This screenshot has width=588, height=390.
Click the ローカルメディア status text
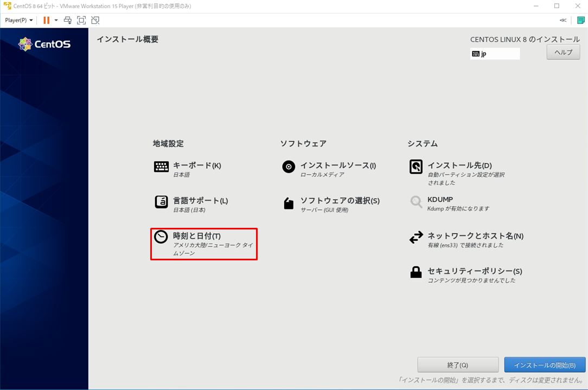[322, 175]
